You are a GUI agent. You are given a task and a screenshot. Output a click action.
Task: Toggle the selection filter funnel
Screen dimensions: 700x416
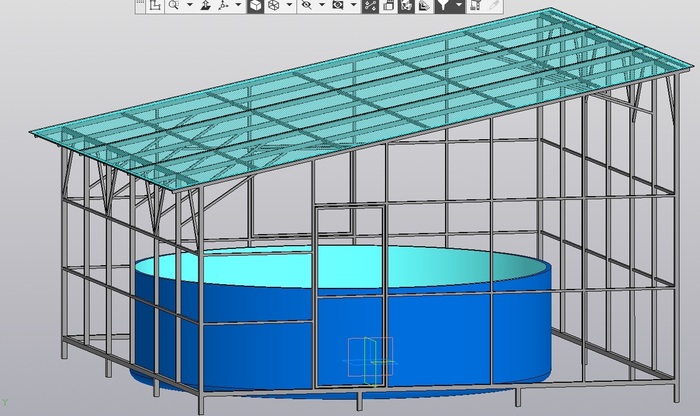pyautogui.click(x=443, y=5)
